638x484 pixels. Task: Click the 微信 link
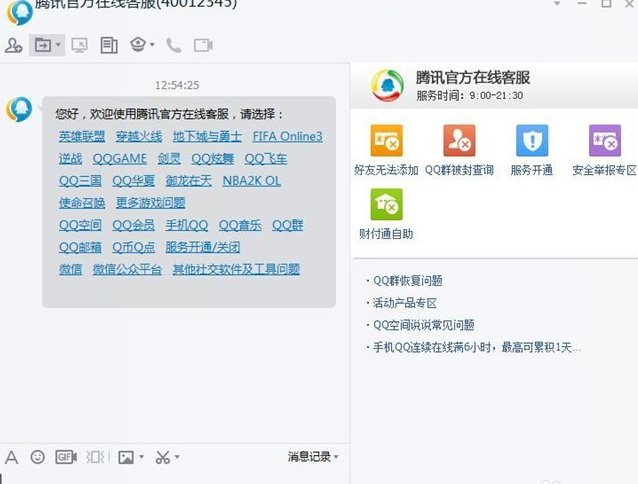[70, 269]
